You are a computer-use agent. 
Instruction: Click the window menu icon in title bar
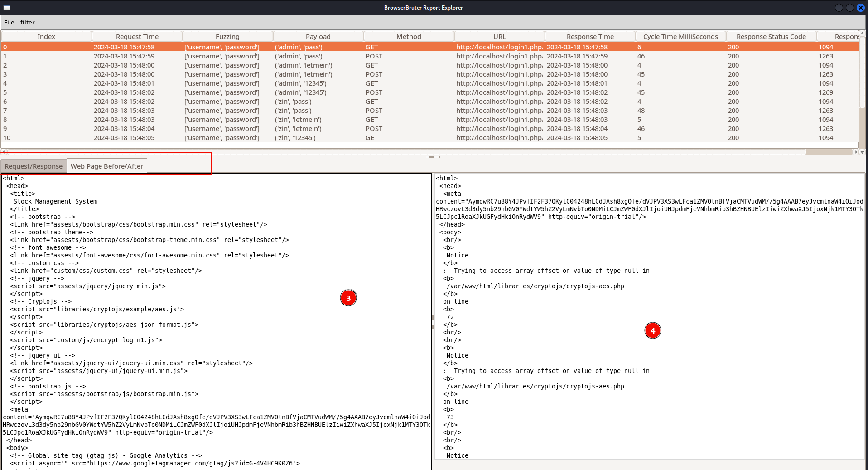(7, 8)
